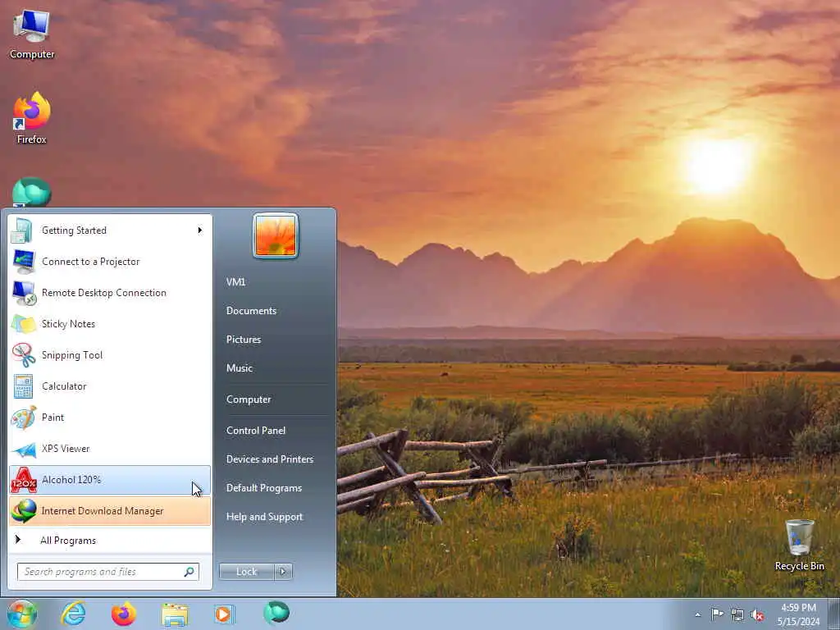
Task: Open Pictures from Start menu
Action: (243, 340)
